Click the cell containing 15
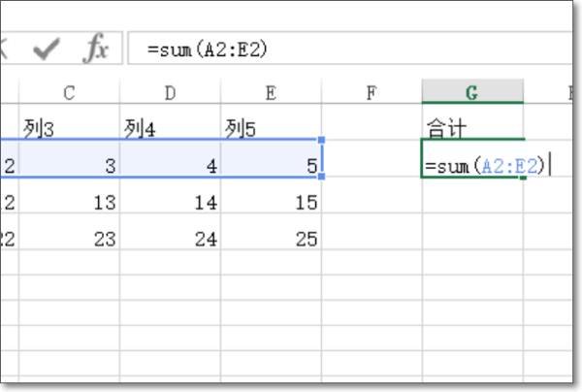Image resolution: width=582 pixels, height=392 pixels. pos(271,202)
